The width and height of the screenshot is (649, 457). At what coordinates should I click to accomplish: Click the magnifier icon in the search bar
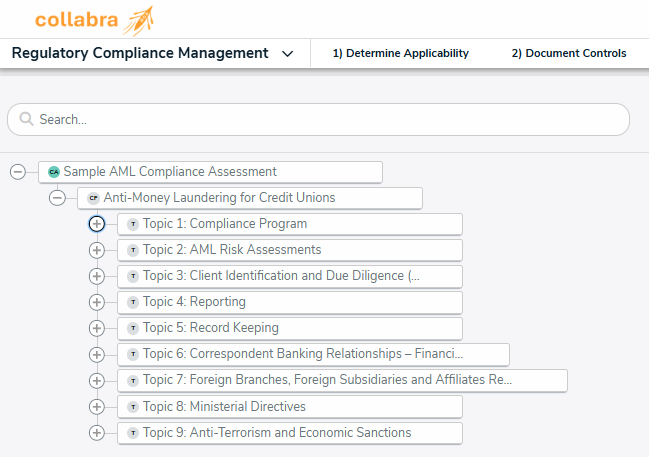click(26, 119)
